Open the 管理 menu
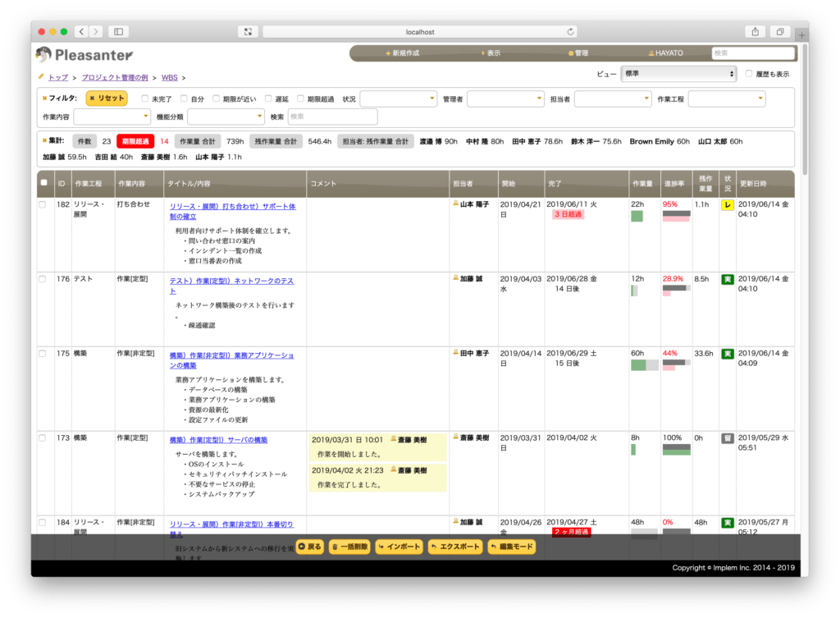 tap(578, 53)
